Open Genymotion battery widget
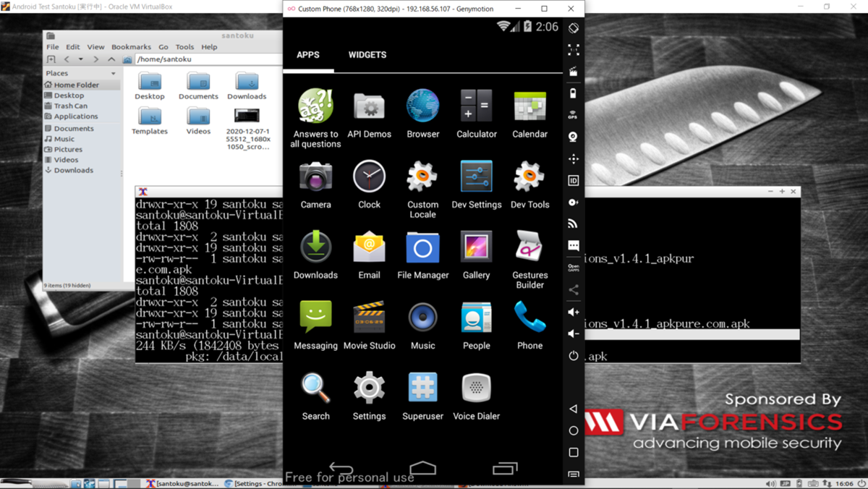The height and width of the screenshot is (489, 868). point(574,93)
